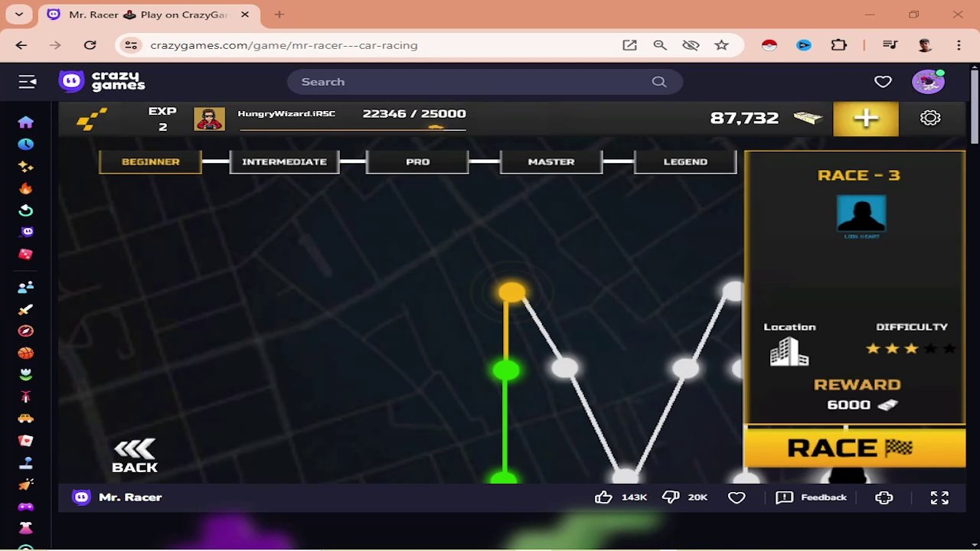
Task: Open multiplayer people icon in sidebar
Action: point(26,287)
